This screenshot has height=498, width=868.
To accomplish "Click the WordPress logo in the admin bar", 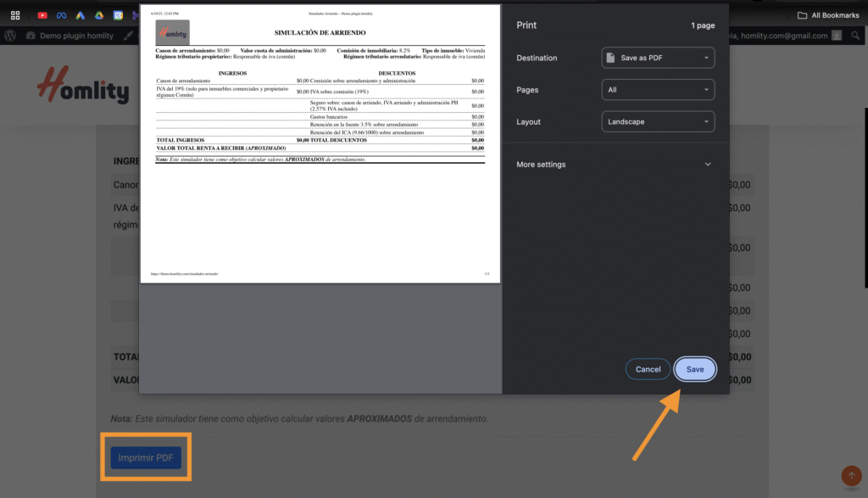I will pyautogui.click(x=10, y=36).
